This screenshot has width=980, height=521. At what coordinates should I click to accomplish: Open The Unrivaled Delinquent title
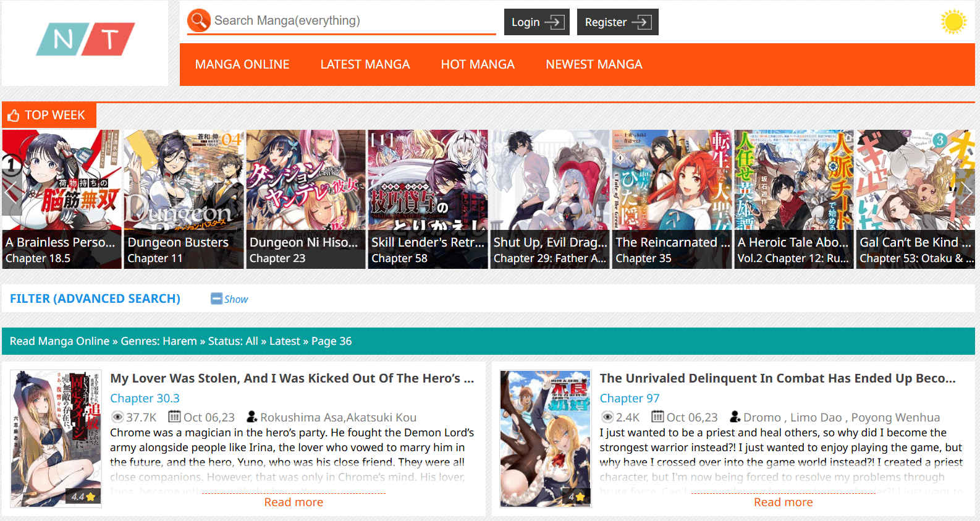pos(778,378)
